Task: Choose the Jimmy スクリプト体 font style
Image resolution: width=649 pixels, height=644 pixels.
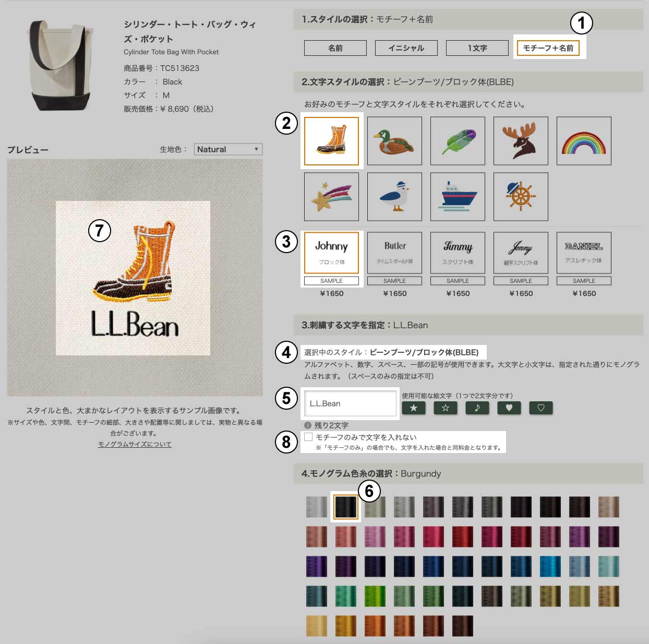Action: (458, 253)
